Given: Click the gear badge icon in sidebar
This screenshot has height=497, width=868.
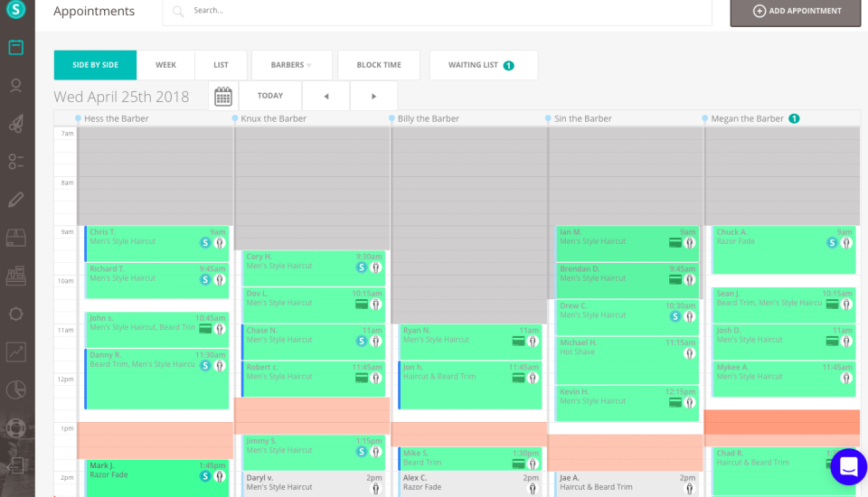Looking at the screenshot, I should pyautogui.click(x=16, y=314).
